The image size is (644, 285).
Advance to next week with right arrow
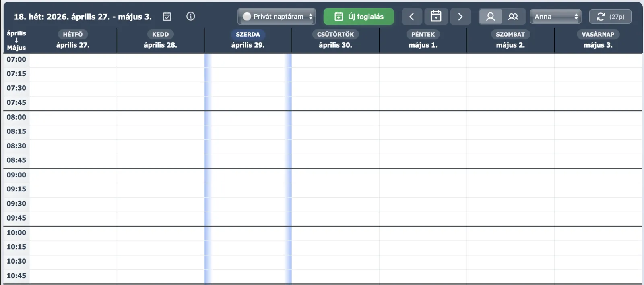pyautogui.click(x=460, y=17)
